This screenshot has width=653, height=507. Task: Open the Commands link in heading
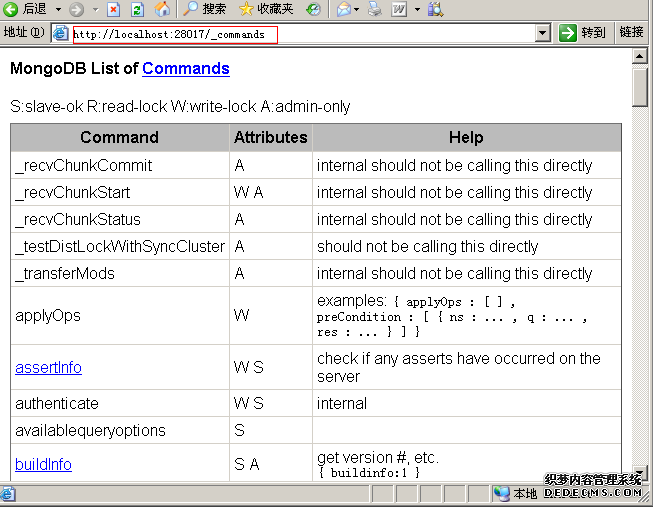tap(185, 69)
